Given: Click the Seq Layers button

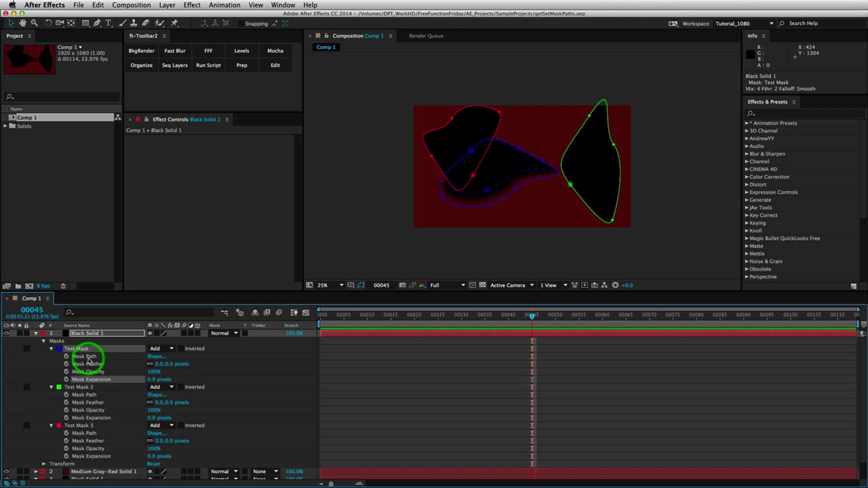Looking at the screenshot, I should tap(175, 65).
